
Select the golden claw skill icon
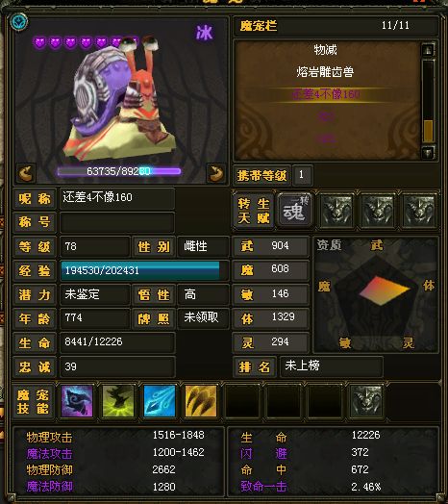tap(201, 401)
